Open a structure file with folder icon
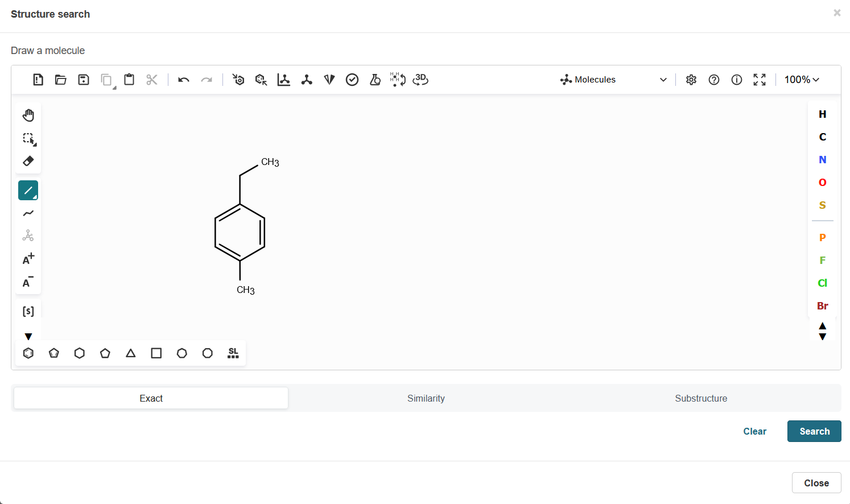 pyautogui.click(x=61, y=80)
